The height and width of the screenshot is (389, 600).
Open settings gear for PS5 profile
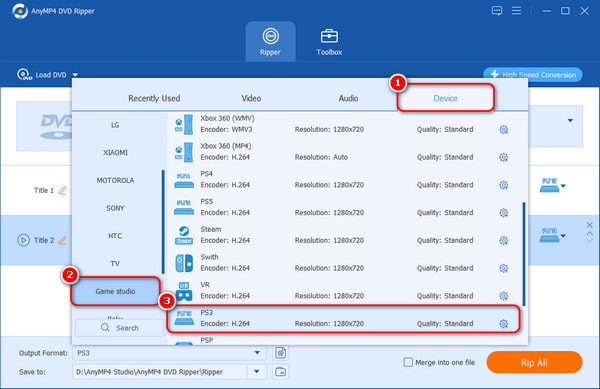504,213
